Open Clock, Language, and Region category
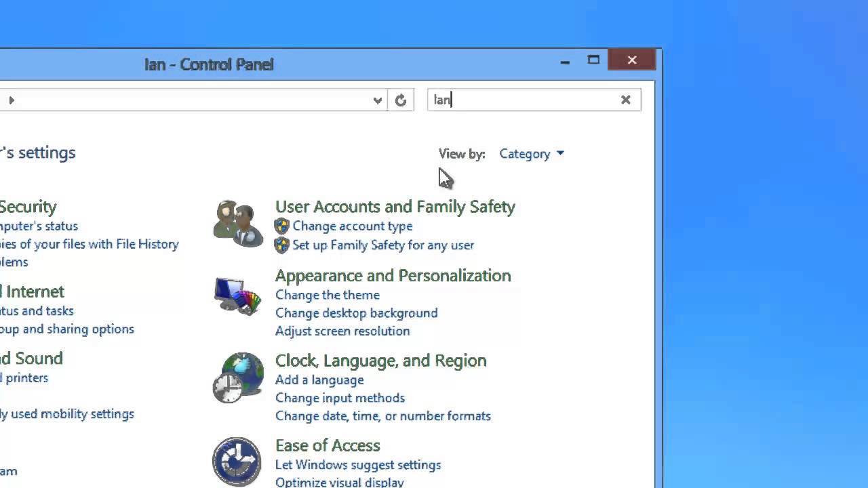 (381, 361)
